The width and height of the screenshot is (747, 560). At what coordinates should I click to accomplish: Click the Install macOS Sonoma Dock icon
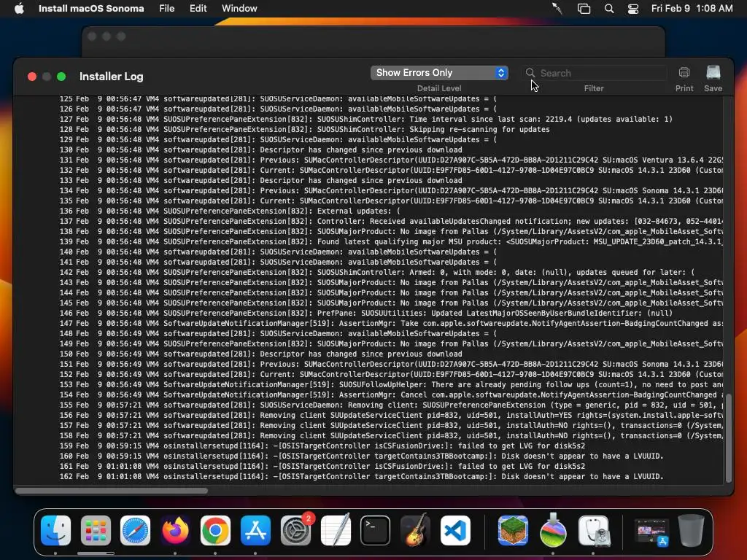[553, 530]
